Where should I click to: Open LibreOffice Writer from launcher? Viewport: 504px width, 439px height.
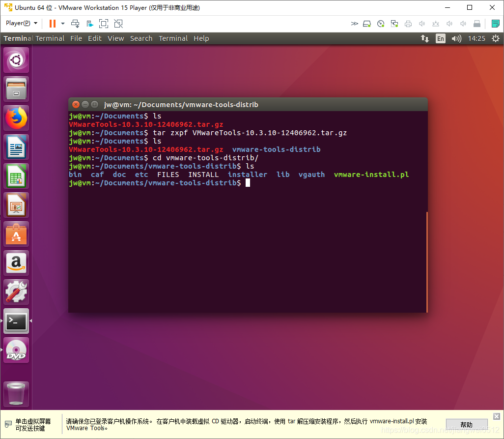16,147
